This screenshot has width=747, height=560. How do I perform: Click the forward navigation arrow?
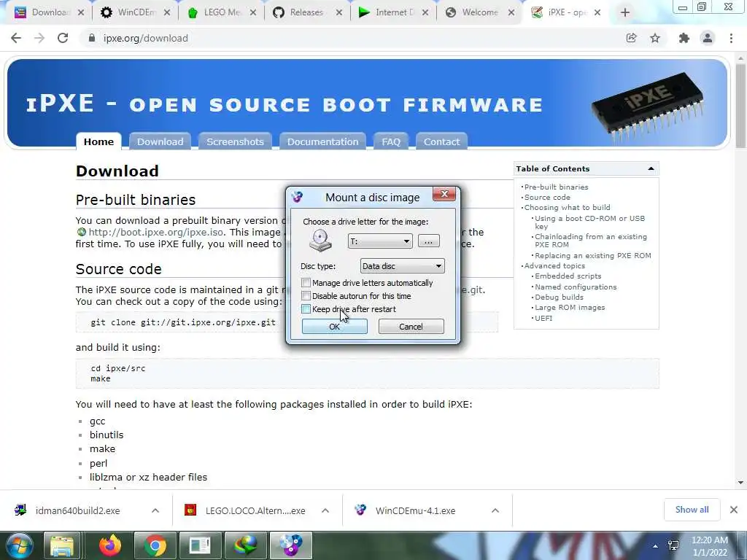[39, 38]
